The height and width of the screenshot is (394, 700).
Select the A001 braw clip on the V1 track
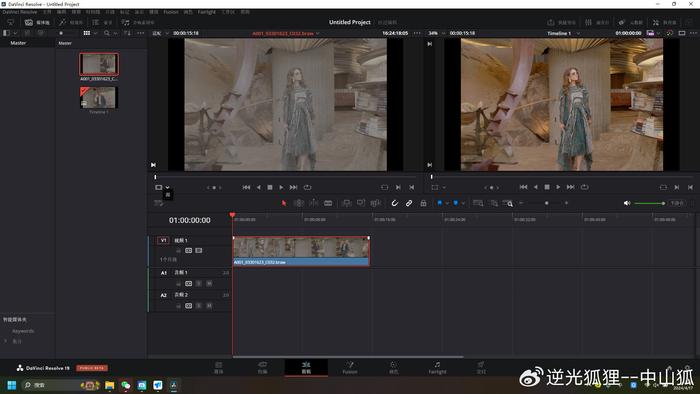(301, 251)
